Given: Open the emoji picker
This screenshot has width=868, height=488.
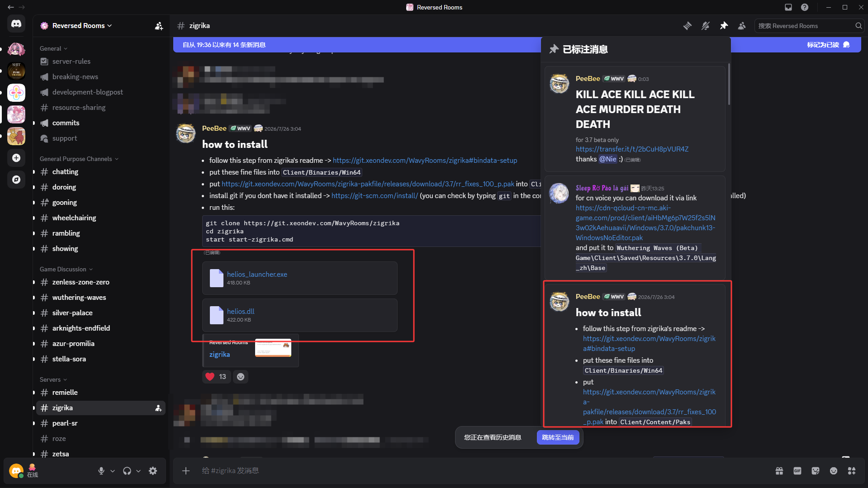Looking at the screenshot, I should (x=834, y=471).
